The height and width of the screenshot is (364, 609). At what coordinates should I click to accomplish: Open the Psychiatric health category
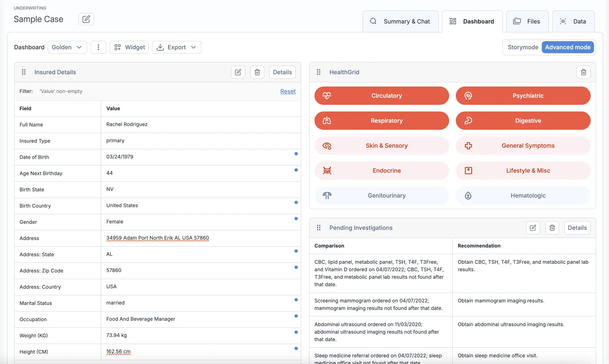click(523, 96)
